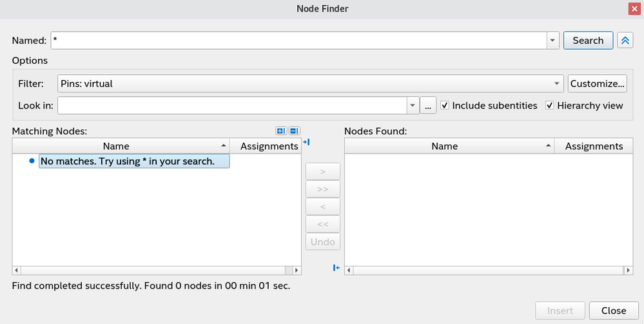This screenshot has height=324, width=644.
Task: Click the Nodes Found Assignments column header
Action: (594, 146)
